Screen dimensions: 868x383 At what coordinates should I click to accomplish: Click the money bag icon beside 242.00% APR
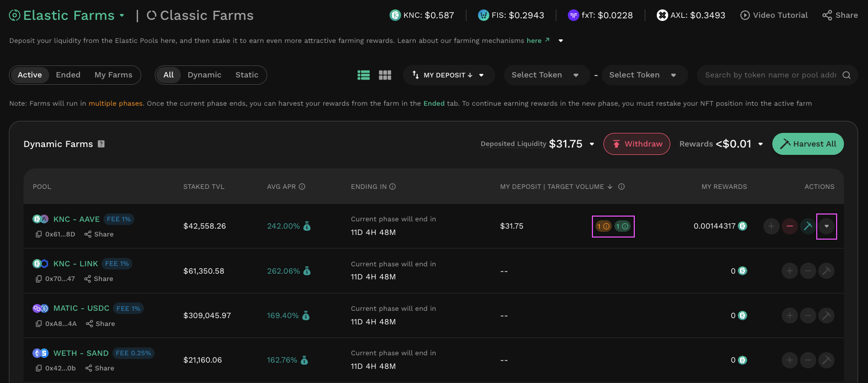point(307,226)
